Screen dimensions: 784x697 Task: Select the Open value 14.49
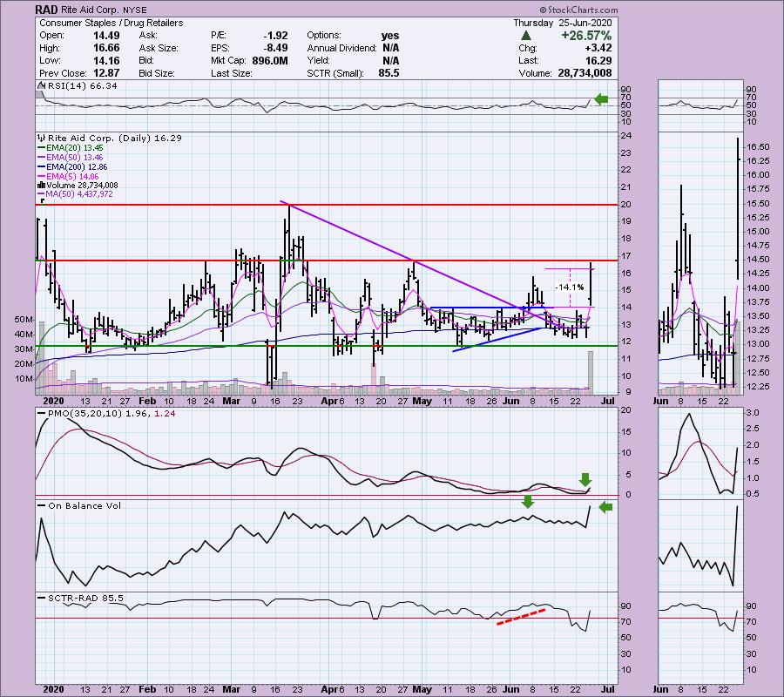click(106, 36)
